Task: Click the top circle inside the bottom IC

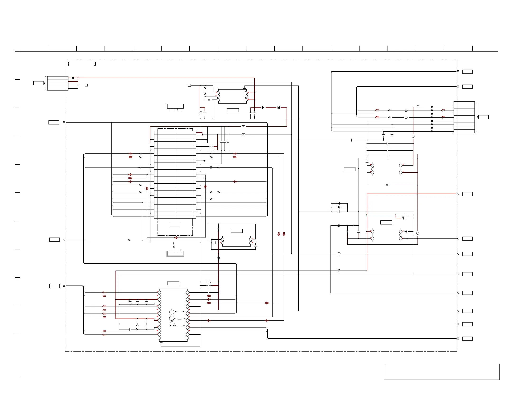Action: [x=172, y=312]
